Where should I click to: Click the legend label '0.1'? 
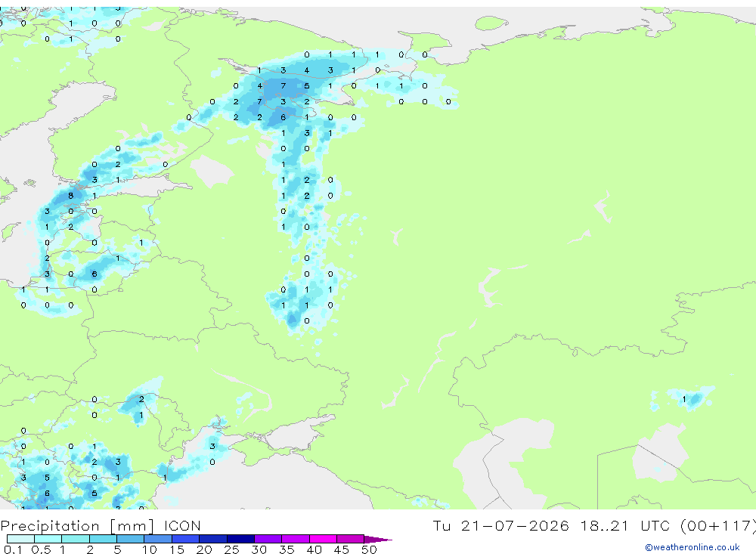click(x=13, y=549)
